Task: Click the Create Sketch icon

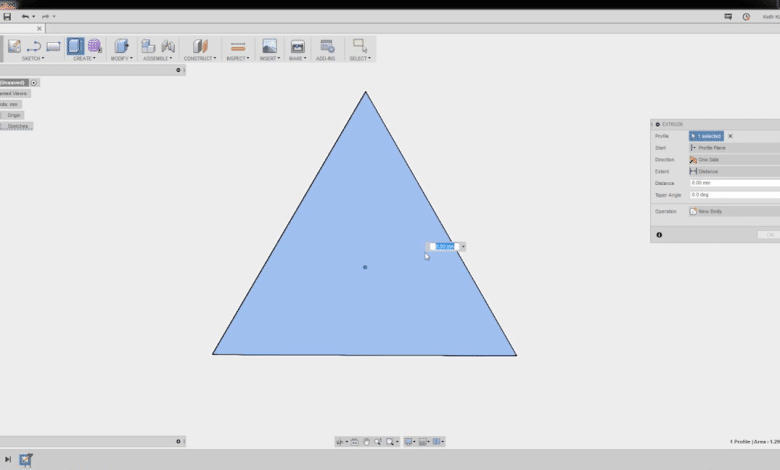Action: (14, 46)
